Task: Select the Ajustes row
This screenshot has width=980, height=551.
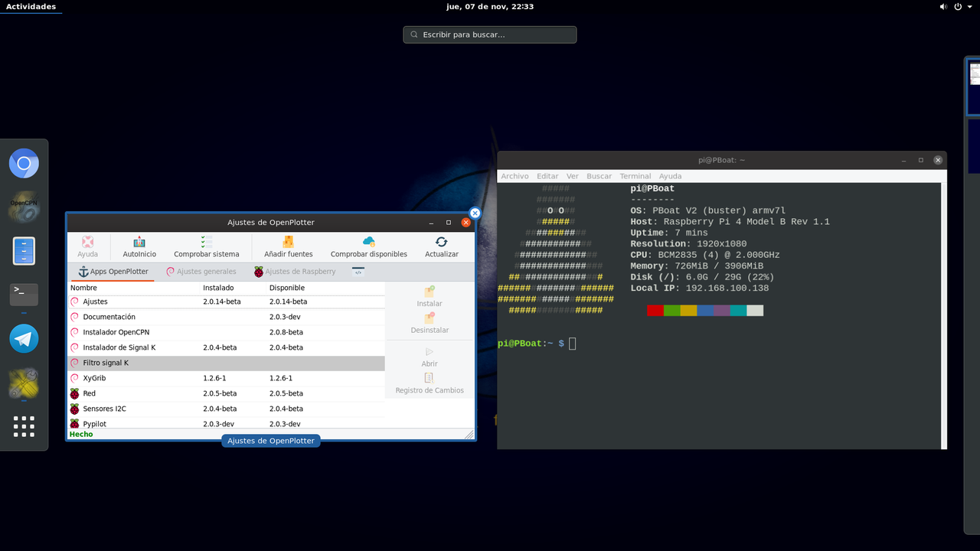Action: 227,302
